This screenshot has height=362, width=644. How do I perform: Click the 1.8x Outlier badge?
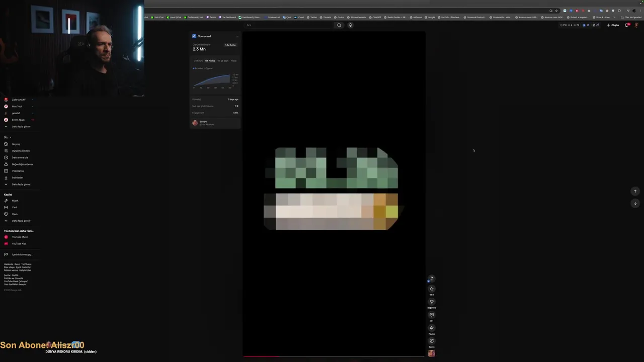click(x=230, y=45)
